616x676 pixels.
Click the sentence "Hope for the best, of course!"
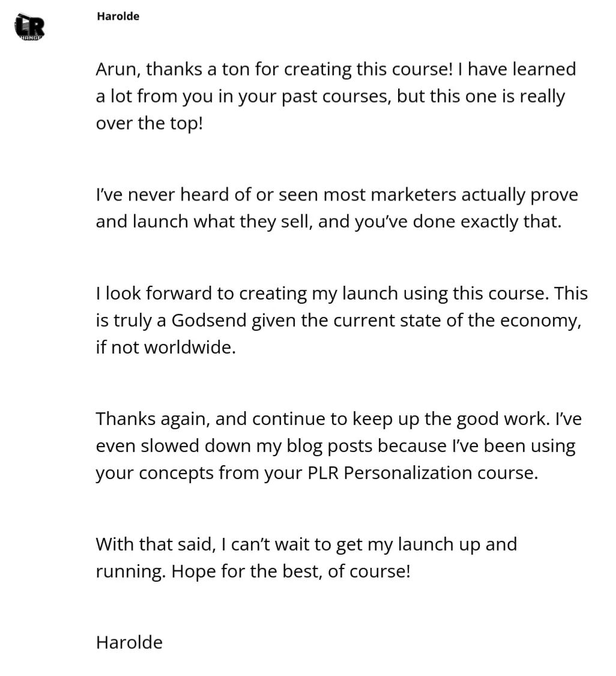[x=291, y=570]
